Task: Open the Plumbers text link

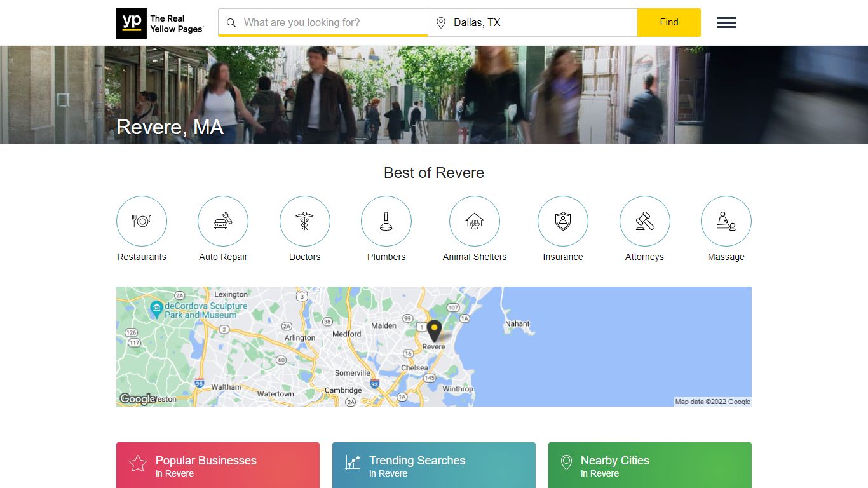Action: click(x=386, y=257)
